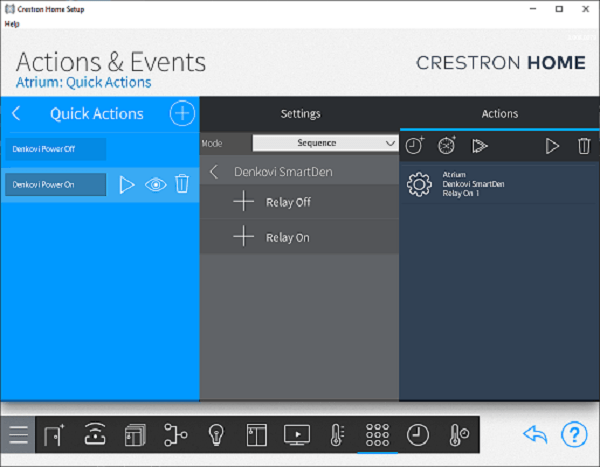Switch to the Actions tab

point(500,114)
